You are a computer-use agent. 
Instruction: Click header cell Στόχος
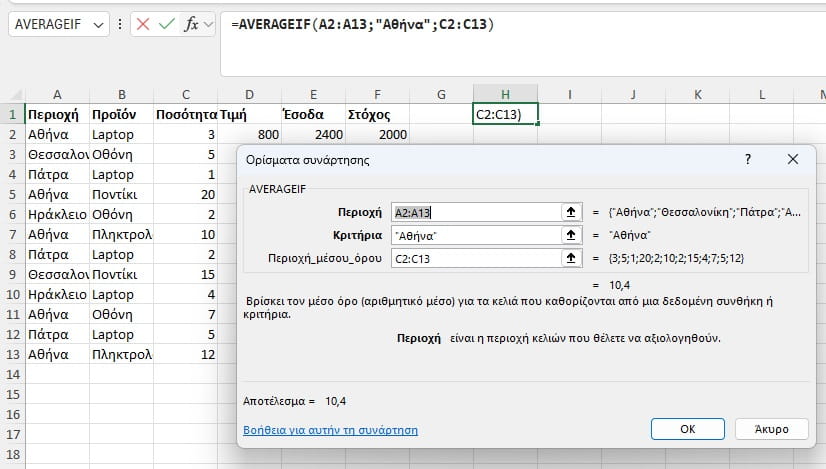pyautogui.click(x=377, y=114)
